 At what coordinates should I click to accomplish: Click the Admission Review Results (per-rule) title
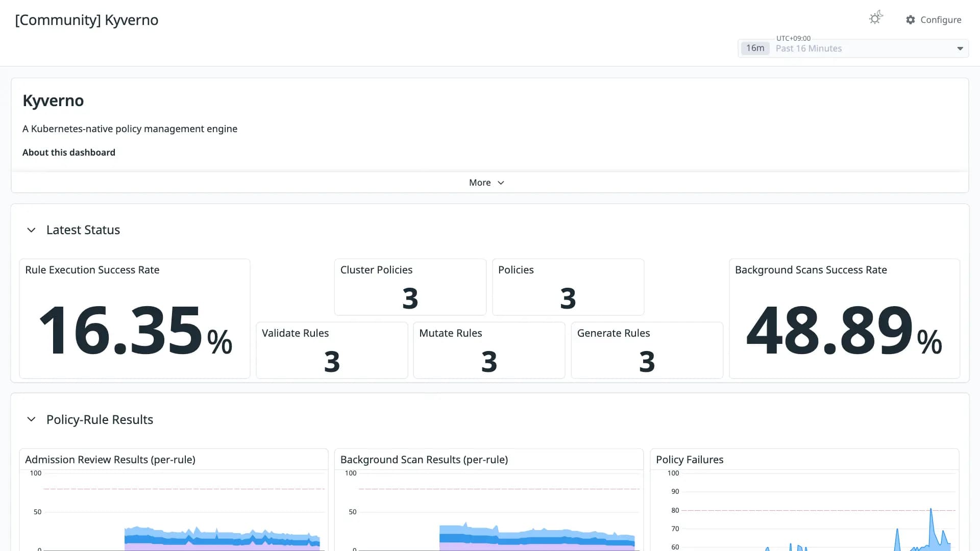[110, 460]
